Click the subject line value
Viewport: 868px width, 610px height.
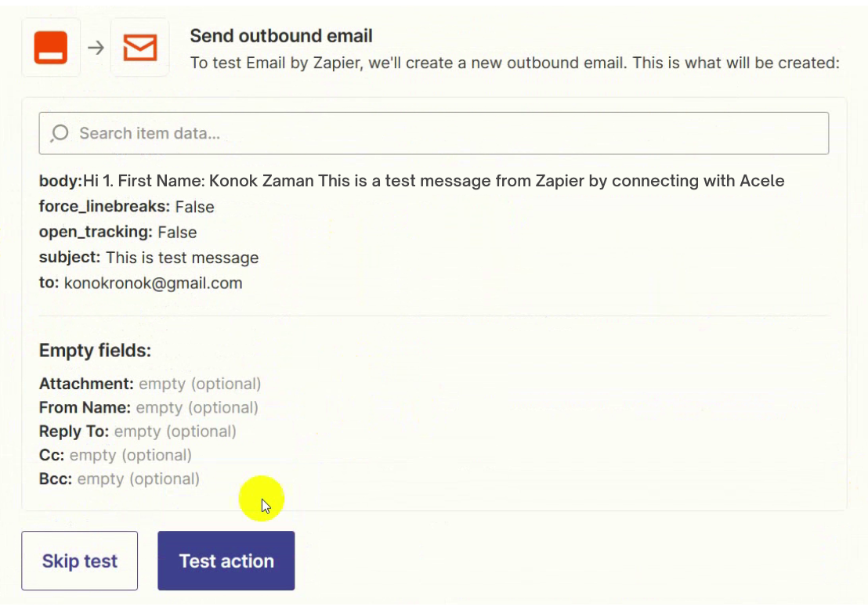click(x=182, y=258)
